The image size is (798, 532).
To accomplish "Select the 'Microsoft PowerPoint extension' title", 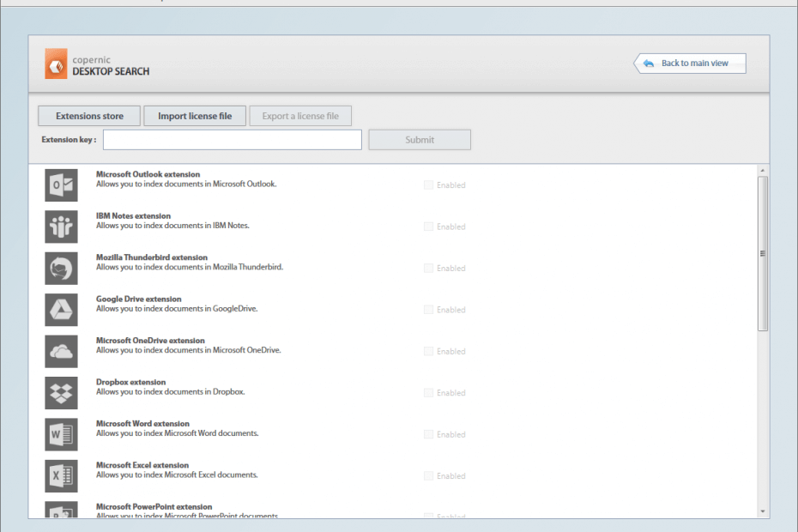I will [x=154, y=507].
